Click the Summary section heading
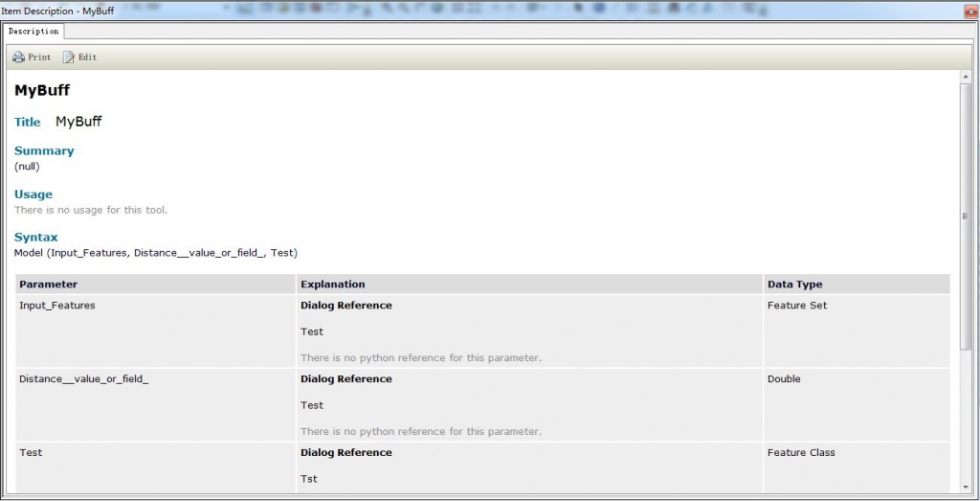Screen dimensions: 980x501 (x=44, y=151)
